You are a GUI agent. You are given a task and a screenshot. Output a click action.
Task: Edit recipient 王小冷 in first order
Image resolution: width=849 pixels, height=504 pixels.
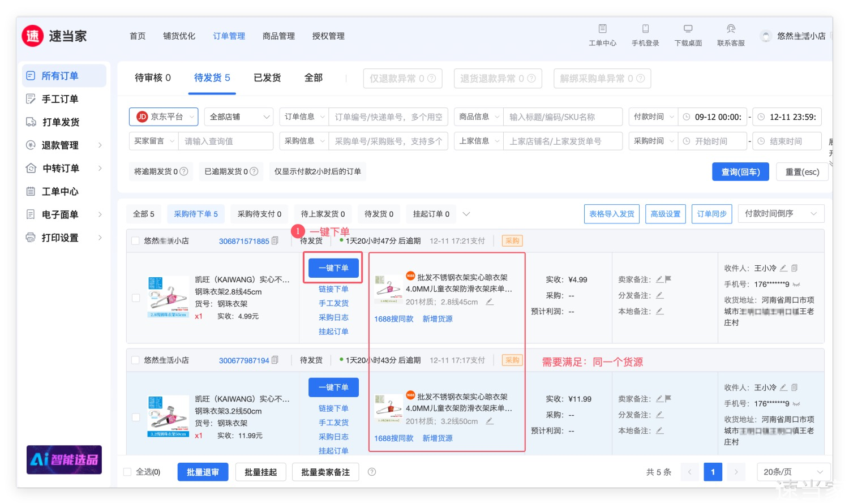click(x=783, y=268)
